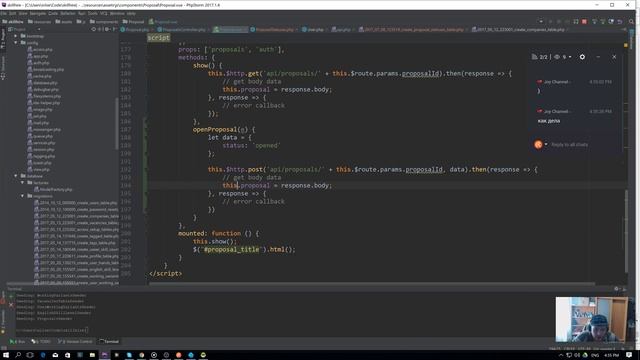640x360 pixels.
Task: Click the Proposal folder breadcrumb
Action: (x=133, y=22)
